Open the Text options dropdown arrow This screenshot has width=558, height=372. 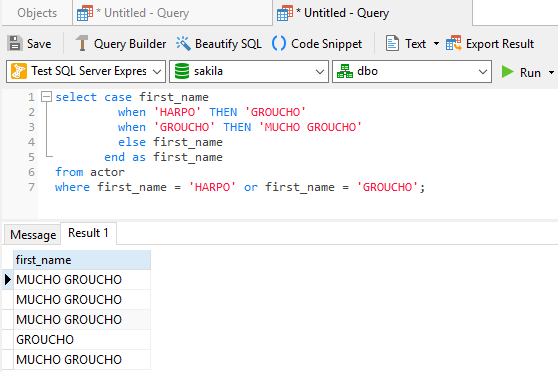point(436,44)
